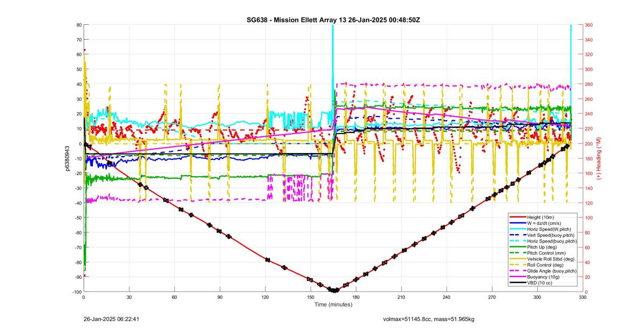
Task: Select the 'Height (10m)' legend entry
Action: click(541, 217)
